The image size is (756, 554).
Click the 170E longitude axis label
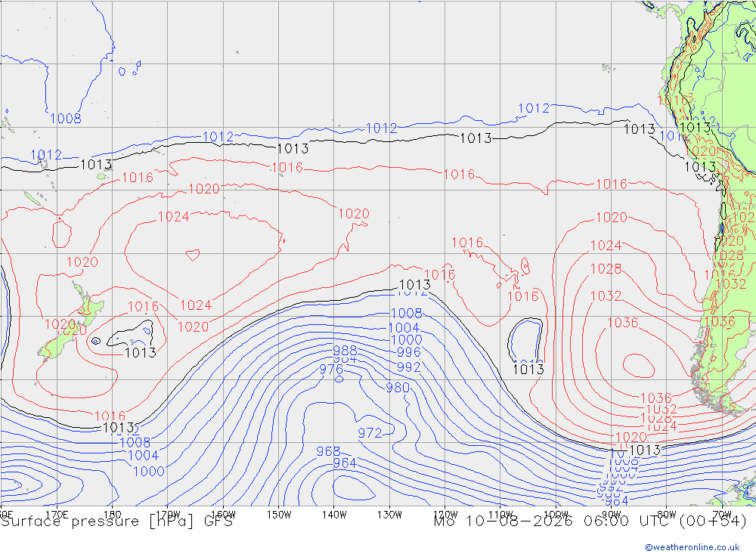57,515
